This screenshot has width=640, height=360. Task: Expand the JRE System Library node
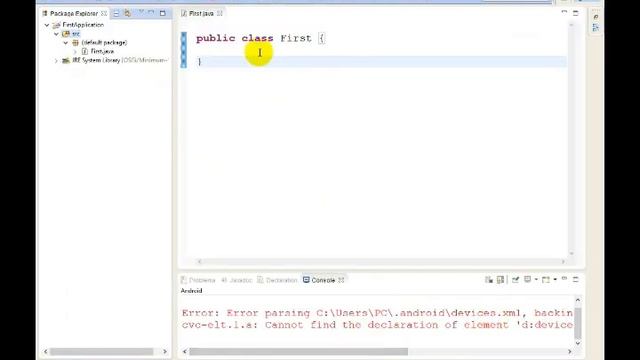point(56,60)
